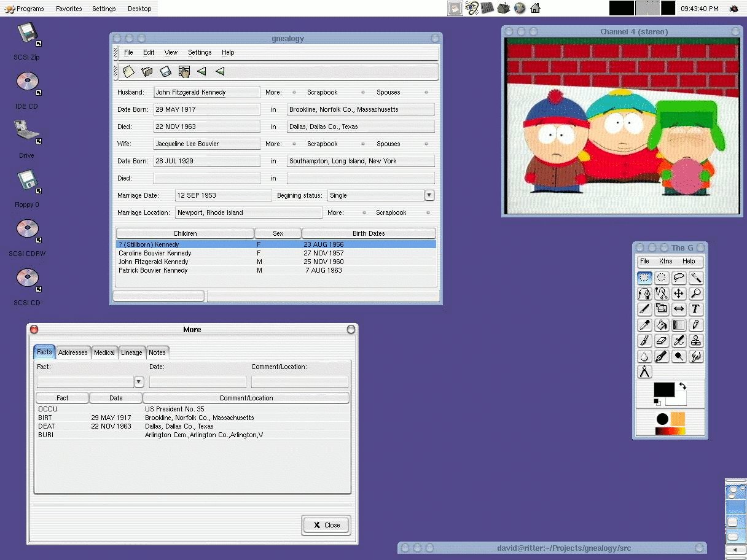
Task: Select the Text tool marked T
Action: 696,309
